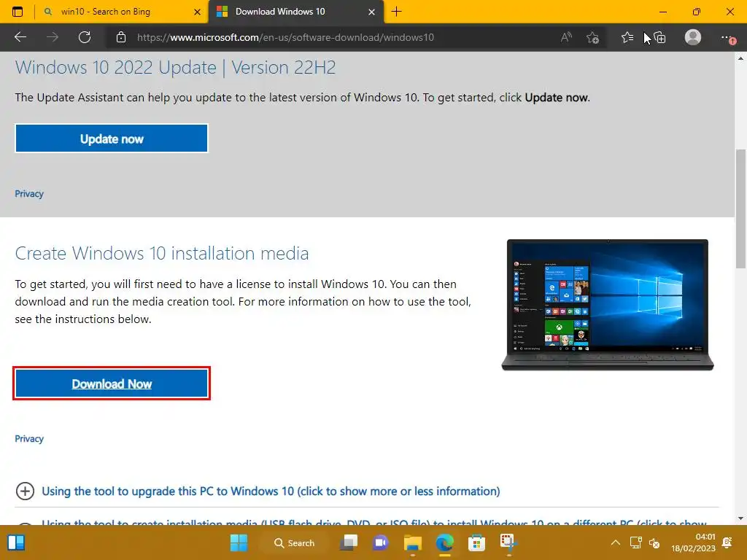
Task: Click the Update now button
Action: [112, 139]
